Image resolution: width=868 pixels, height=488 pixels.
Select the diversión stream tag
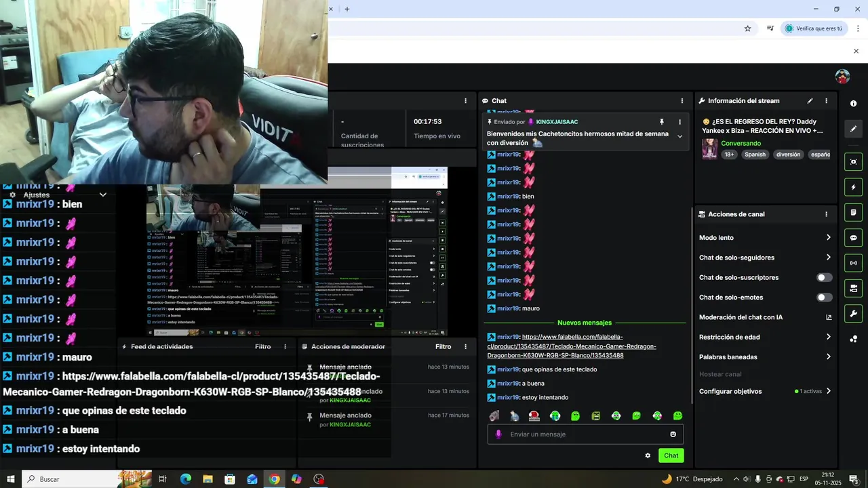(788, 155)
